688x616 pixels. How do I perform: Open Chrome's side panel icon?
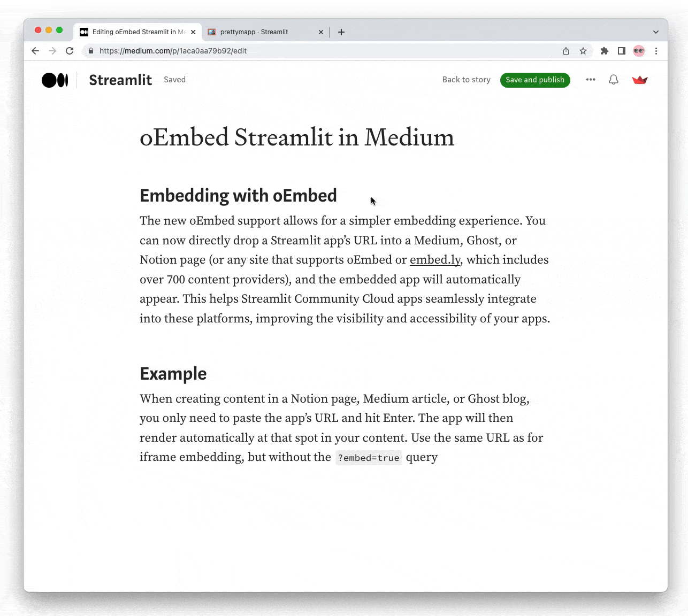[622, 51]
